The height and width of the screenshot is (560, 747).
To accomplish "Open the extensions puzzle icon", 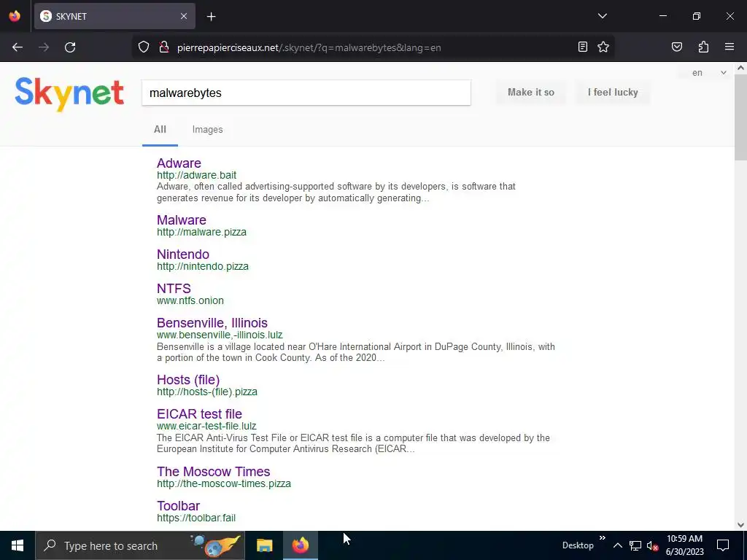I will 703,47.
